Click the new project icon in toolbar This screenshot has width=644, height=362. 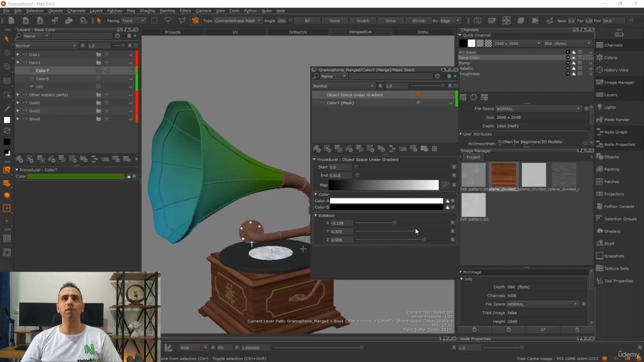coord(11,21)
